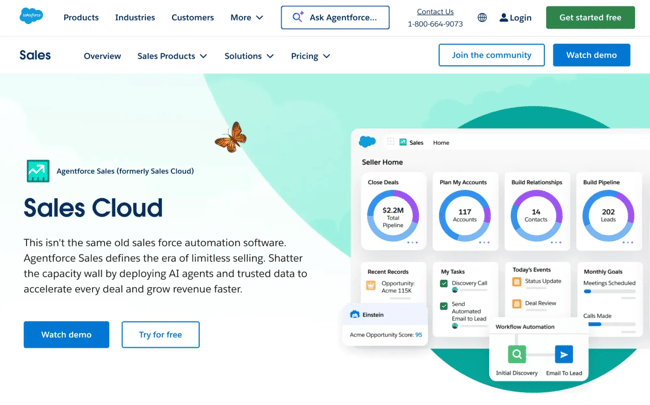This screenshot has width=650, height=405.
Task: Click Join the community button
Action: tap(492, 55)
